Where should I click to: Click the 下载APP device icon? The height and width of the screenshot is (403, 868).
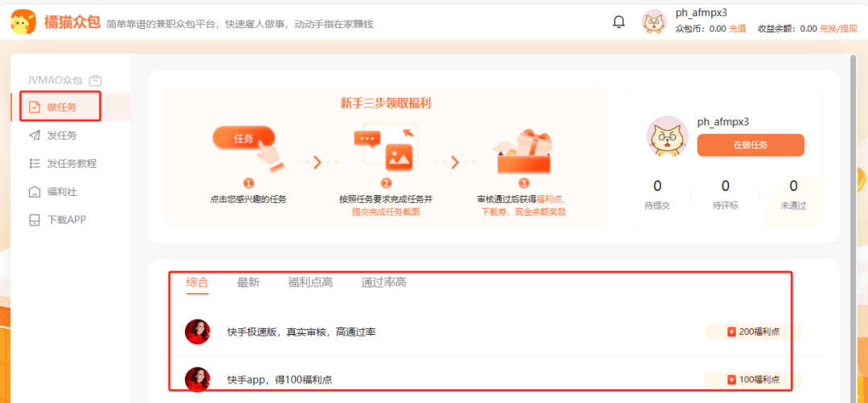[x=35, y=220]
